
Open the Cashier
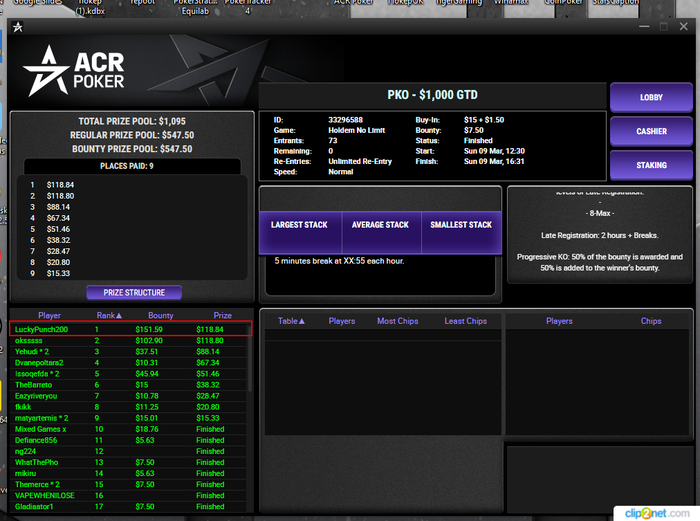651,131
